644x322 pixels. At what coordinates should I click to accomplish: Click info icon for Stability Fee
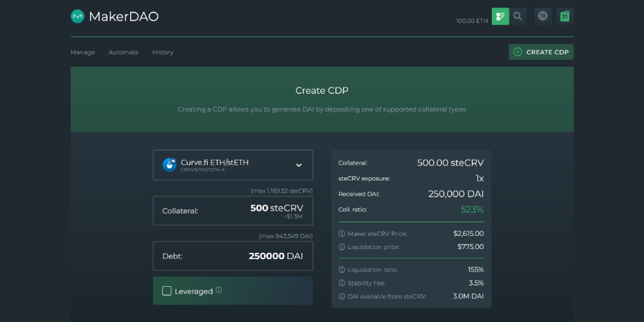341,283
